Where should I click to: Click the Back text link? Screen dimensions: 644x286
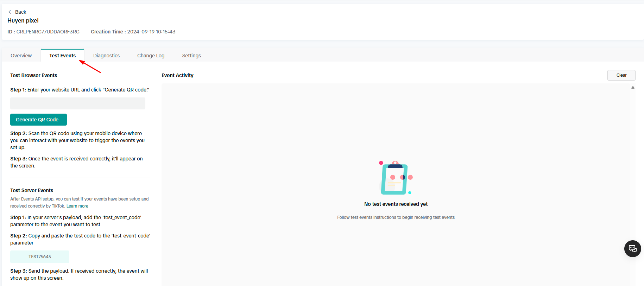pyautogui.click(x=20, y=12)
